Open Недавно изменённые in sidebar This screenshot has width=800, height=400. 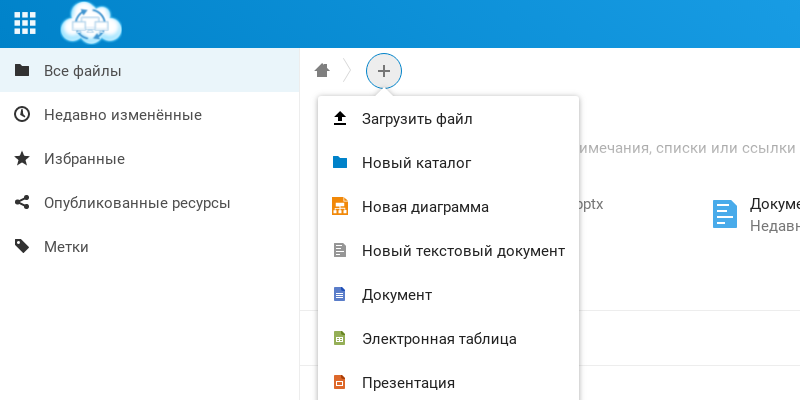tap(149, 114)
